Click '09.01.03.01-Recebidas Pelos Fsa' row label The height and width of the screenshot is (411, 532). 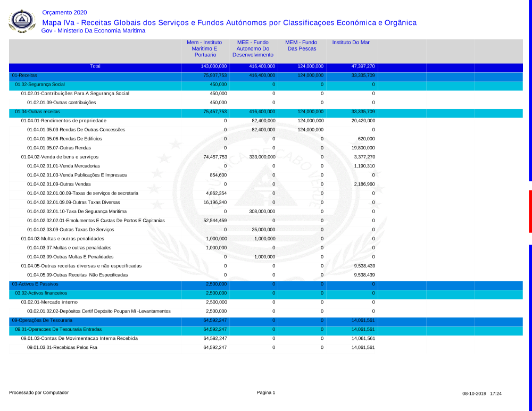pyautogui.click(x=62, y=347)
